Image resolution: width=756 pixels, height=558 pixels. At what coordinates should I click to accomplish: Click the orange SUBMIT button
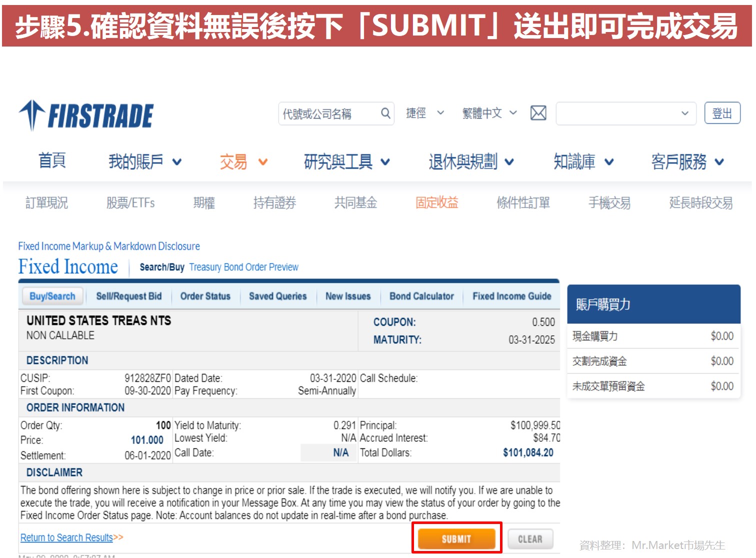click(x=456, y=539)
